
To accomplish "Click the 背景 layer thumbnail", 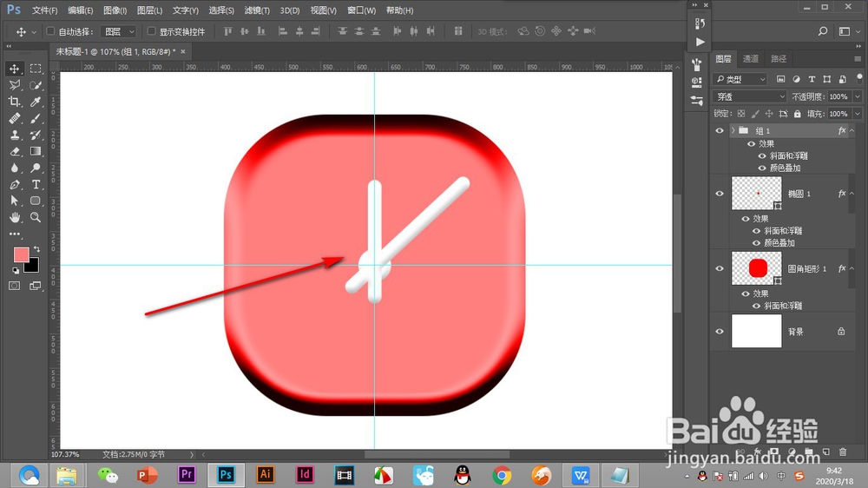I will click(756, 331).
